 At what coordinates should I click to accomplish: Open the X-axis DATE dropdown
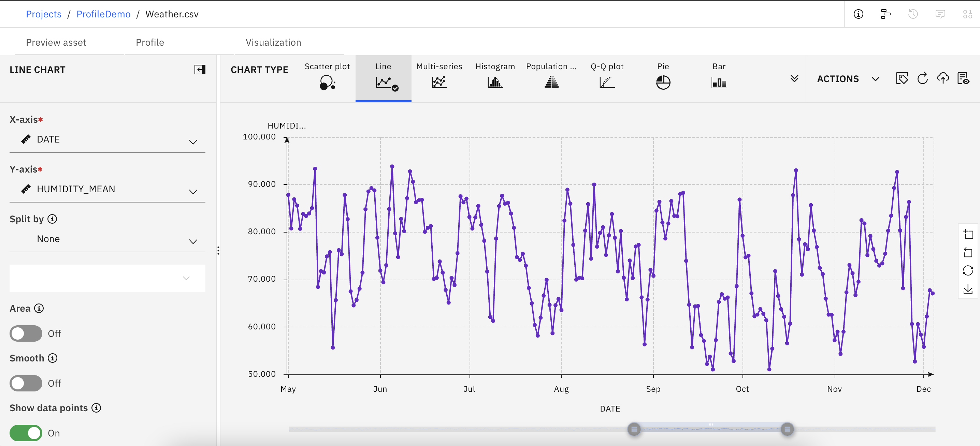(108, 140)
